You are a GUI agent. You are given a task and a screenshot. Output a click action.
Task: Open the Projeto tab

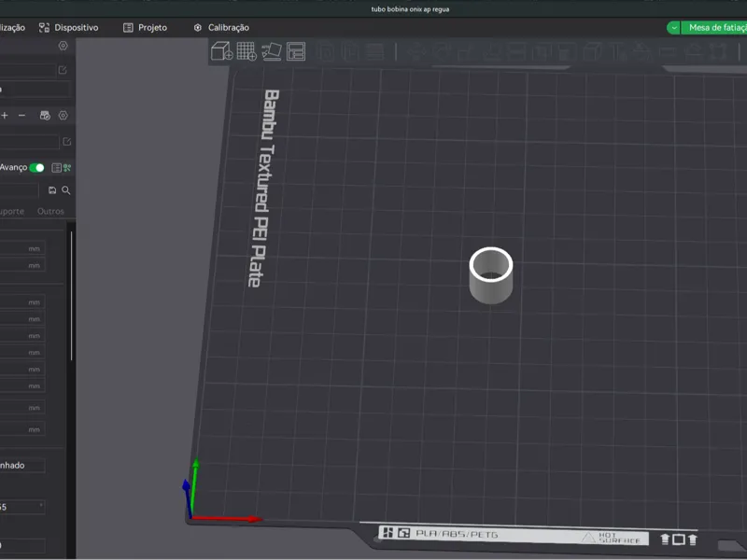point(146,28)
